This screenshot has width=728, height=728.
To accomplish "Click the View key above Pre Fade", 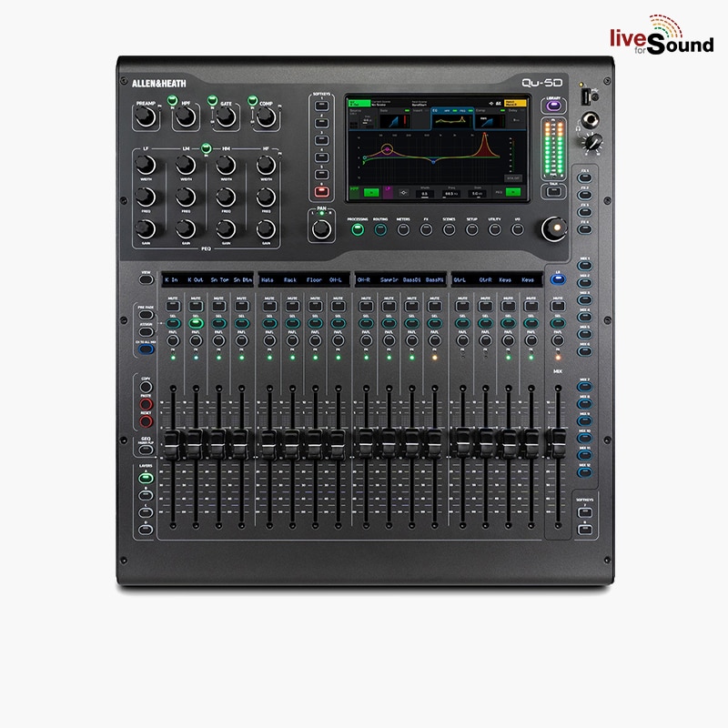I will click(146, 280).
